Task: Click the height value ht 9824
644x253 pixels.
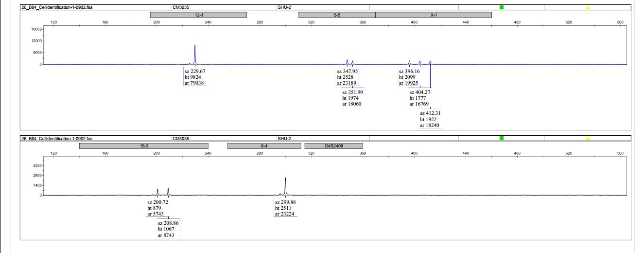Action: 193,77
